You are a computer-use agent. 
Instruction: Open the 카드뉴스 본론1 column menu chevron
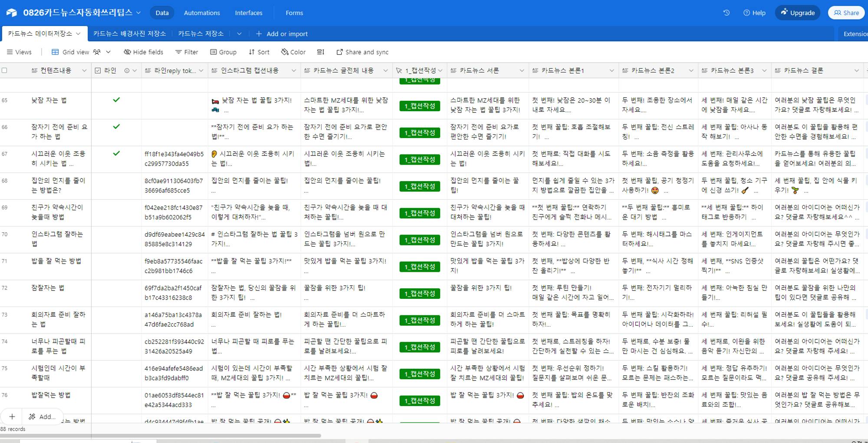point(612,70)
